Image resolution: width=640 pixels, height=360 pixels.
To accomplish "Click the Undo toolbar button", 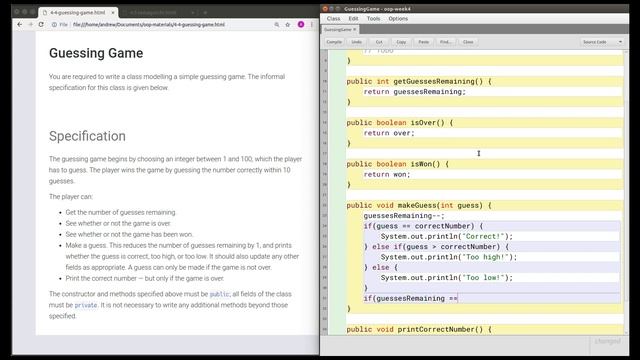I will (357, 42).
